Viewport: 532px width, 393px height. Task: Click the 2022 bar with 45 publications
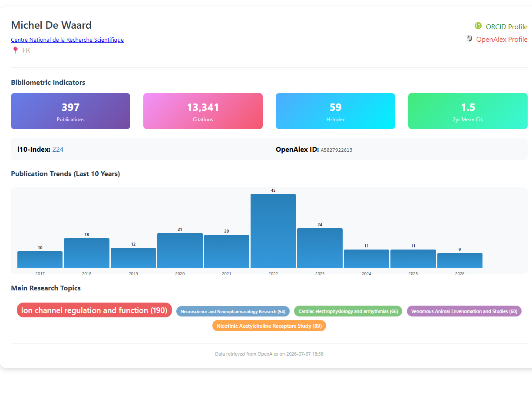coord(273,231)
